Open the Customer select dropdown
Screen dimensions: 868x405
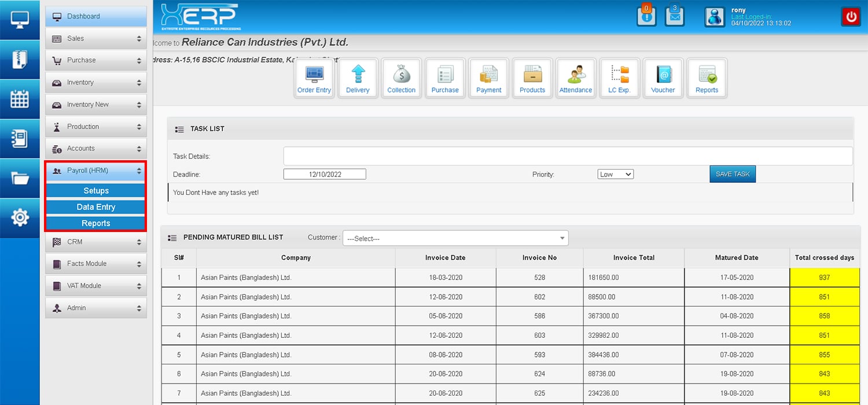coord(455,238)
